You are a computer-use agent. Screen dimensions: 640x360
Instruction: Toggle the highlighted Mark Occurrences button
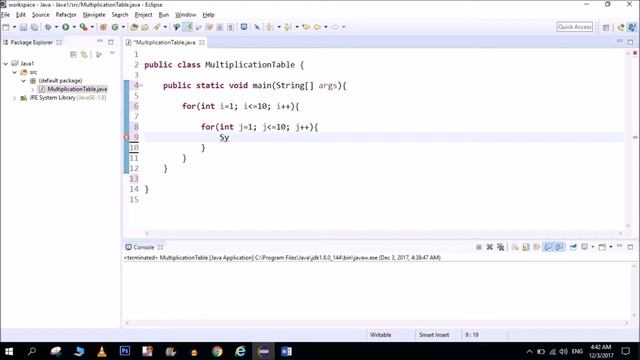pyautogui.click(x=188, y=27)
